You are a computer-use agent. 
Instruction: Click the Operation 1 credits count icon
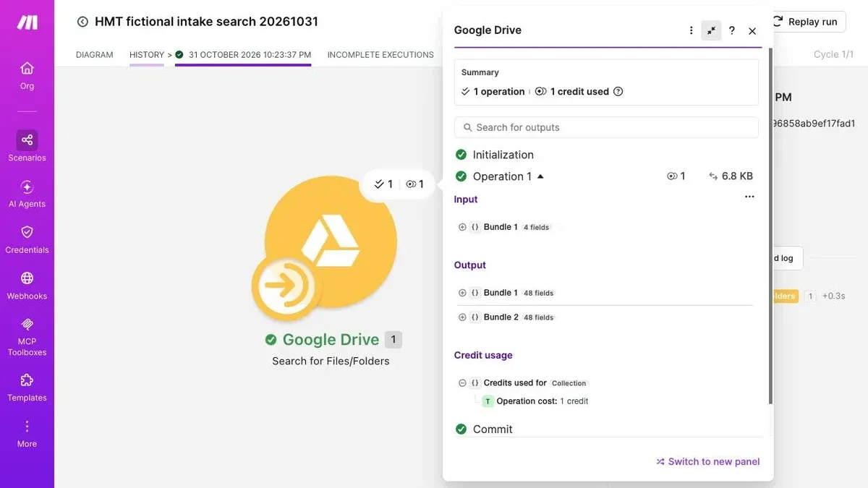(672, 176)
